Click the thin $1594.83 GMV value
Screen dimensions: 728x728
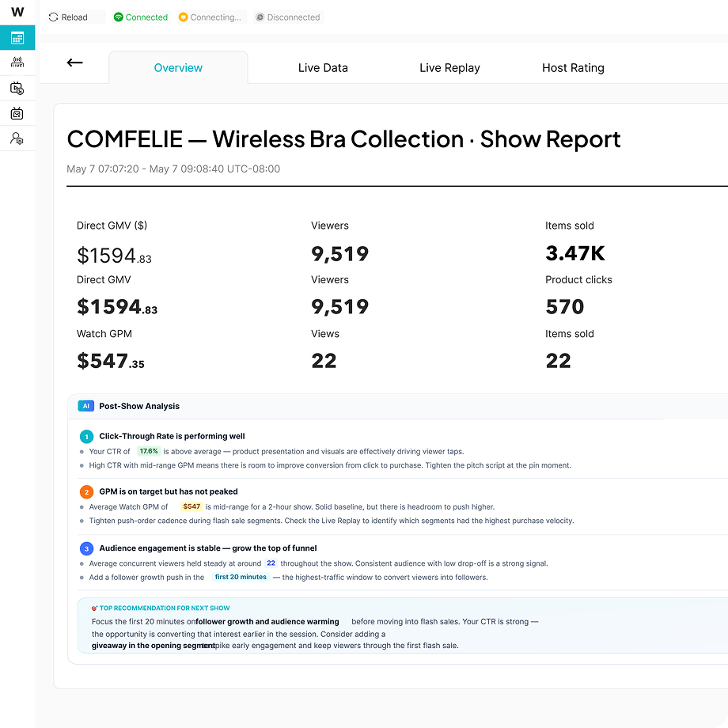(x=114, y=256)
